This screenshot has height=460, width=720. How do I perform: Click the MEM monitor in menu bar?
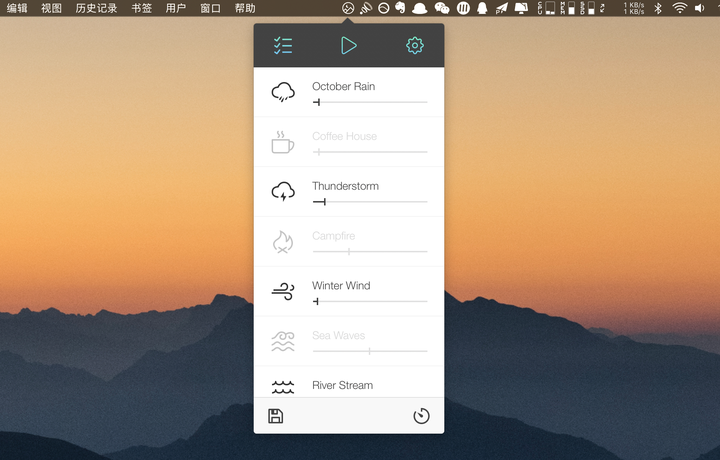pyautogui.click(x=568, y=8)
